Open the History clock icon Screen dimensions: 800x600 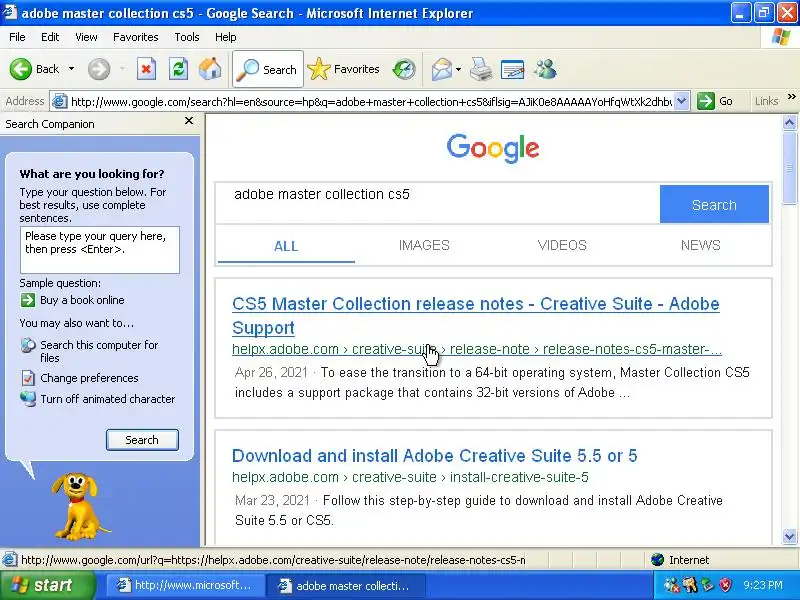tap(404, 69)
